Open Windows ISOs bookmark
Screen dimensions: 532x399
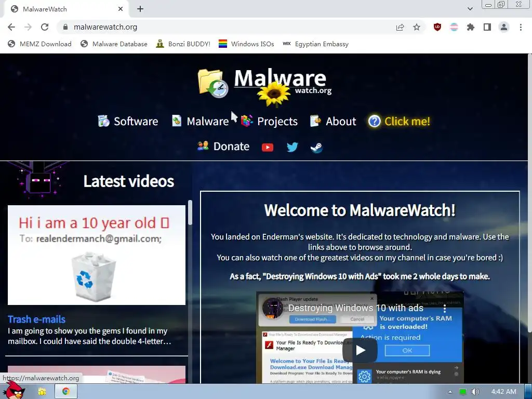(246, 44)
